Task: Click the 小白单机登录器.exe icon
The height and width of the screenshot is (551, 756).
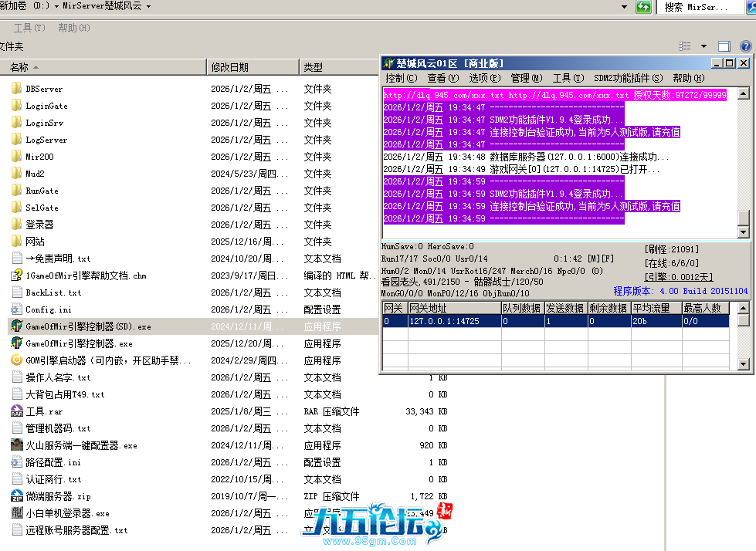Action: pos(17,513)
